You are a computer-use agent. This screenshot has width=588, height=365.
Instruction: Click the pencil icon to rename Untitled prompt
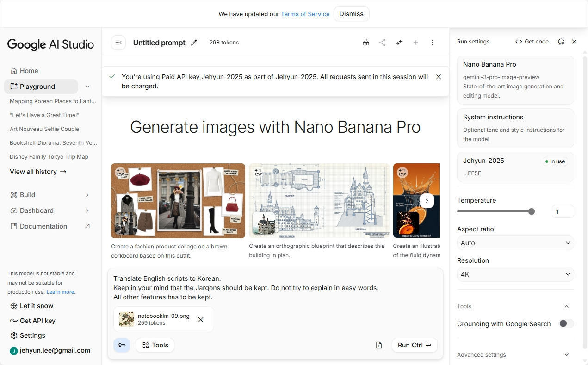pos(194,43)
